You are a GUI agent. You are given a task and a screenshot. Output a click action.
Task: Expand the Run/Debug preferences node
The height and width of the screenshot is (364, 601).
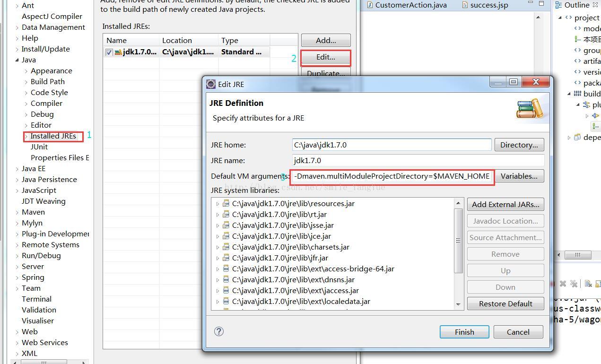pyautogui.click(x=17, y=256)
